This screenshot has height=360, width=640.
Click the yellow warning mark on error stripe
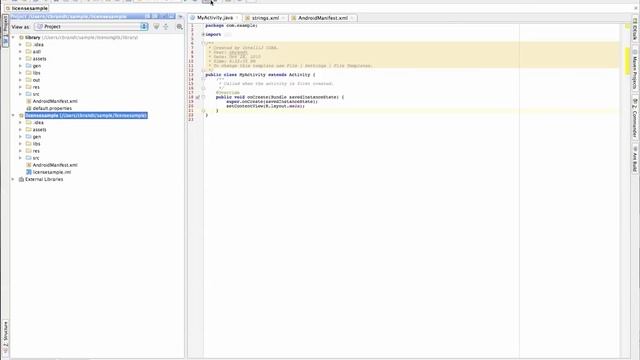(628, 61)
